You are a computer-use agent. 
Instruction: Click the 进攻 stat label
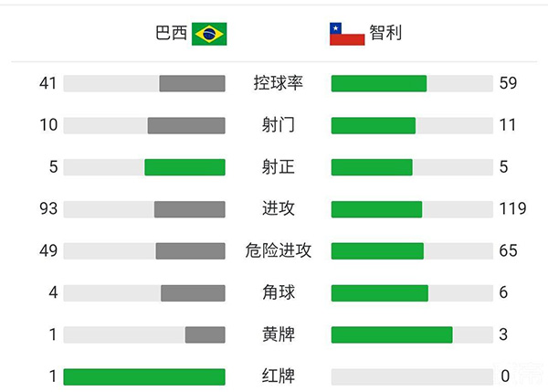(x=278, y=209)
